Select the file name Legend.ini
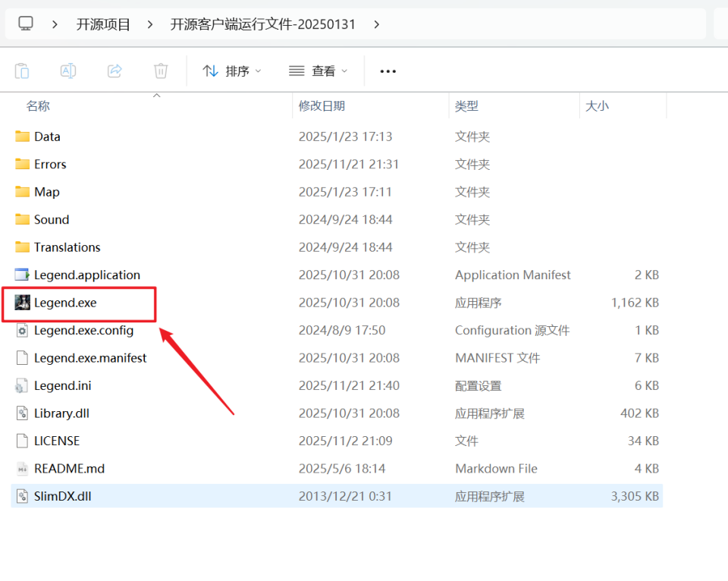The width and height of the screenshot is (728, 581). 63,385
